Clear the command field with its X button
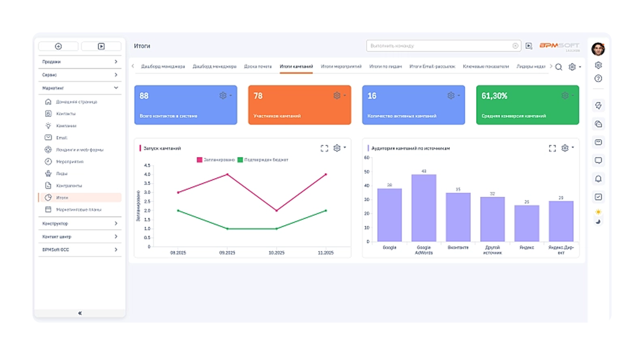644x355 pixels. pyautogui.click(x=515, y=46)
